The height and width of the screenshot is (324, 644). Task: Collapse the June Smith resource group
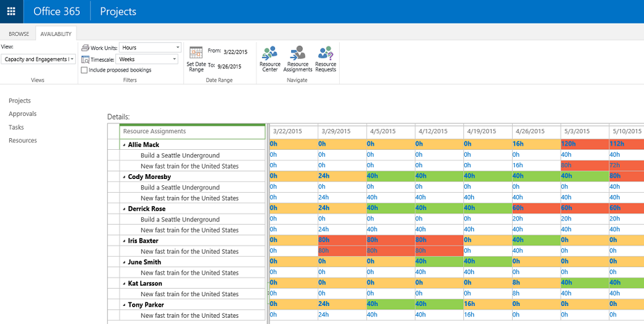[124, 262]
